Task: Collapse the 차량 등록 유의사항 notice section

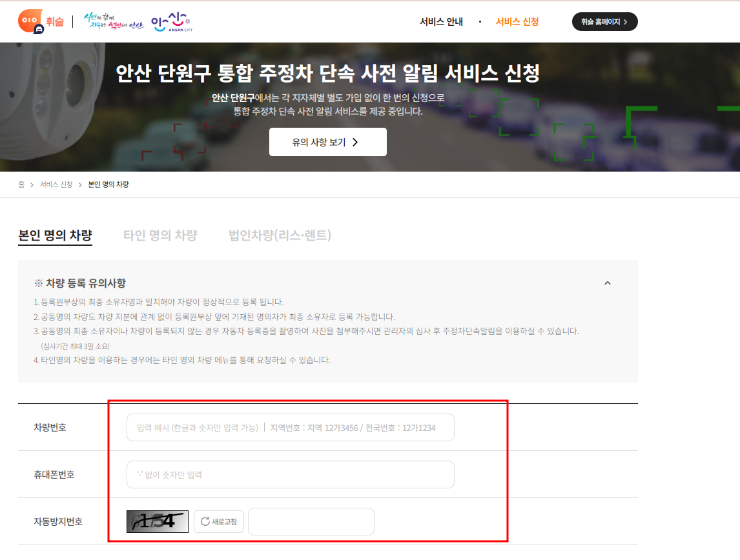Action: [x=607, y=283]
